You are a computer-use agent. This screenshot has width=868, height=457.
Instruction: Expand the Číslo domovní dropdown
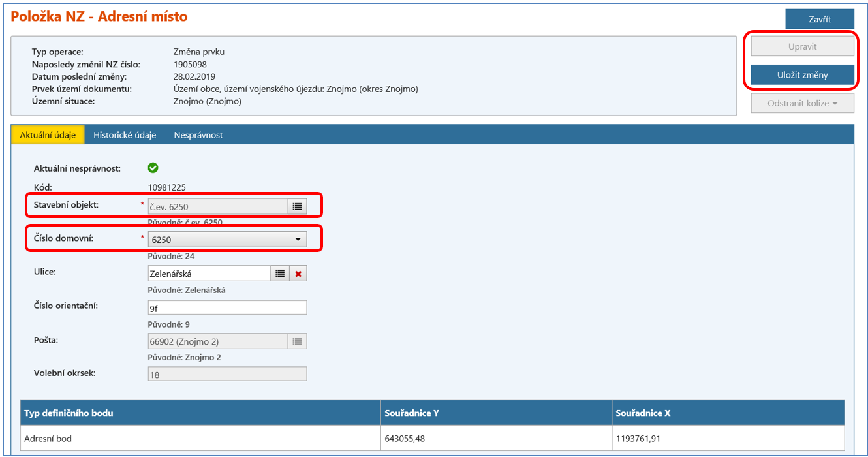pyautogui.click(x=227, y=240)
